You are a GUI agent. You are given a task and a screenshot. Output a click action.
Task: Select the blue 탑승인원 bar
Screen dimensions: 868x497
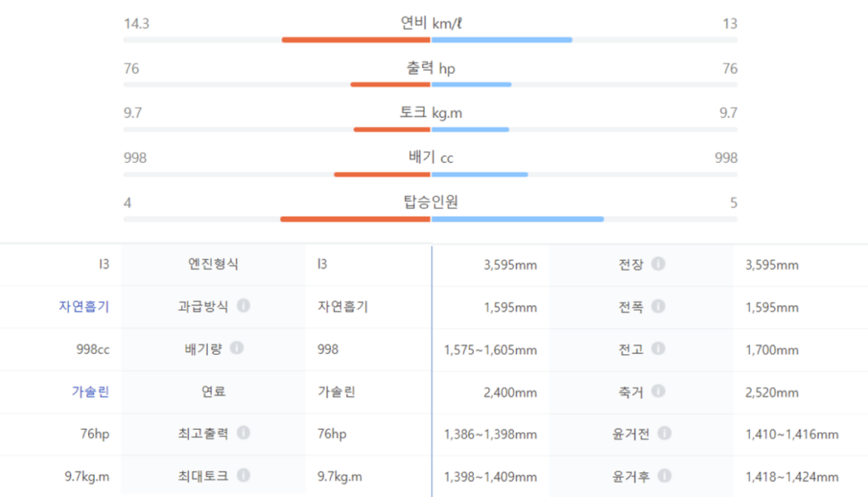(517, 219)
